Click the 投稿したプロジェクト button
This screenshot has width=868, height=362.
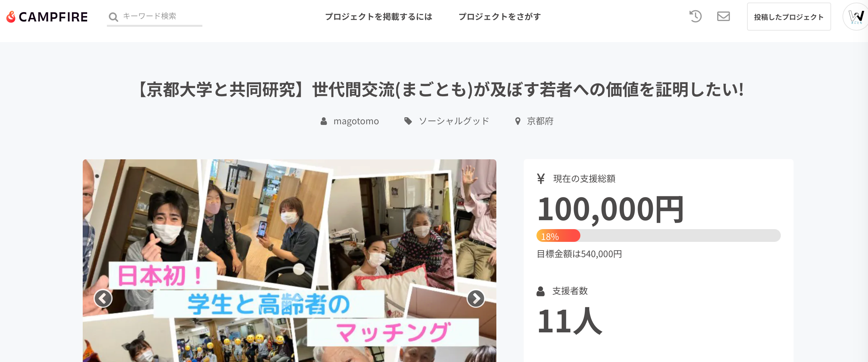(788, 17)
